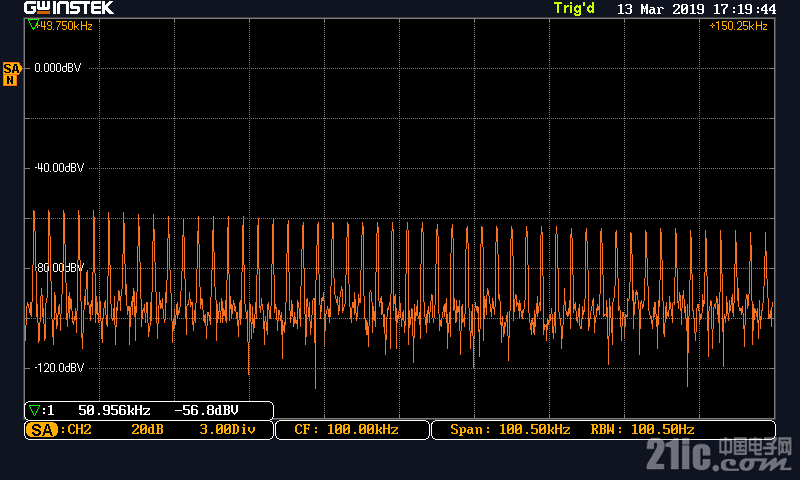Select the CH2 source label

point(80,430)
